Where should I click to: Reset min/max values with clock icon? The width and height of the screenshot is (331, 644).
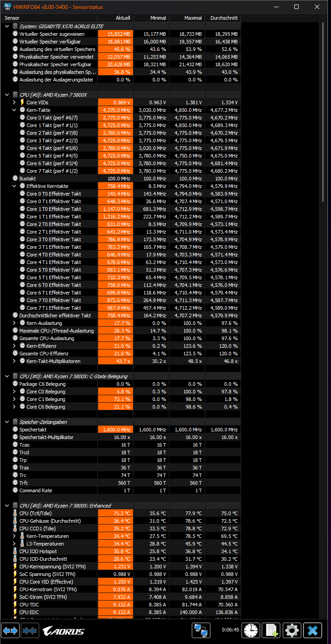pos(251,631)
